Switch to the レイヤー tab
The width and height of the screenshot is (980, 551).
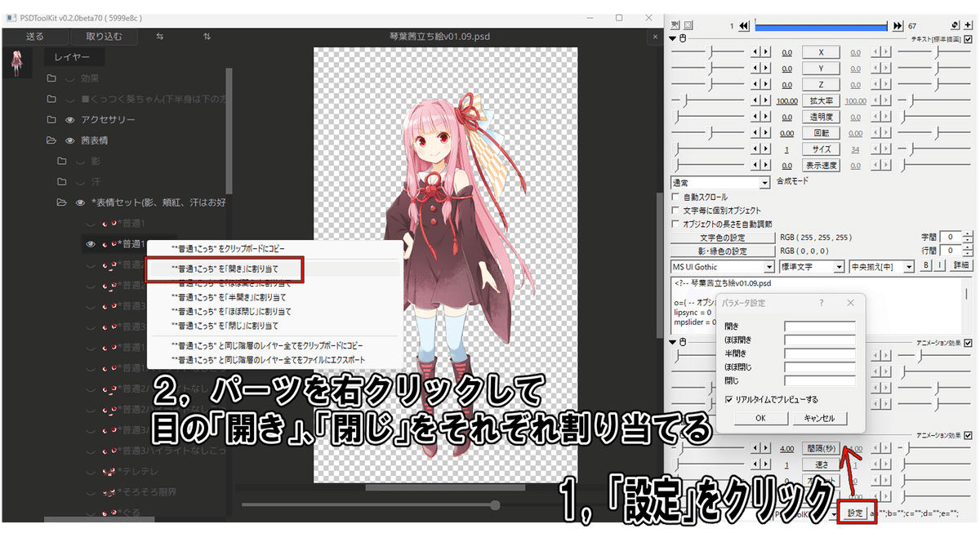tap(73, 57)
